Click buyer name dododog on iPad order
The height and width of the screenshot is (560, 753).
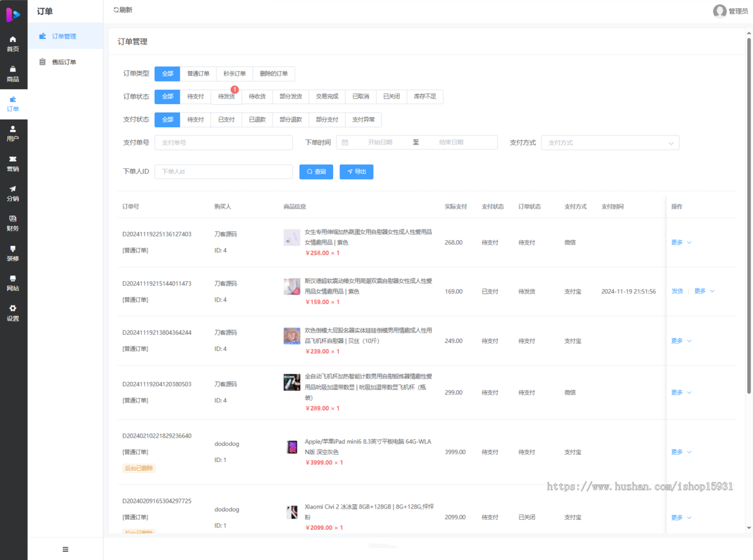point(227,443)
